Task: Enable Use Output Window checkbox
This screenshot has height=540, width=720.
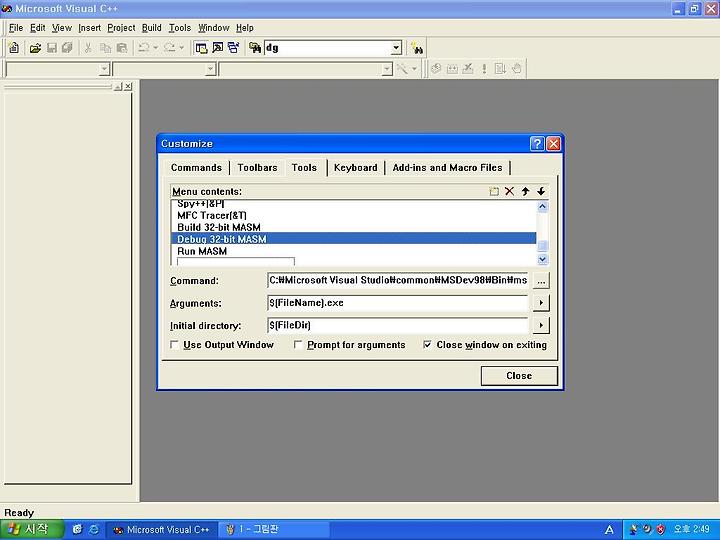Action: [174, 344]
